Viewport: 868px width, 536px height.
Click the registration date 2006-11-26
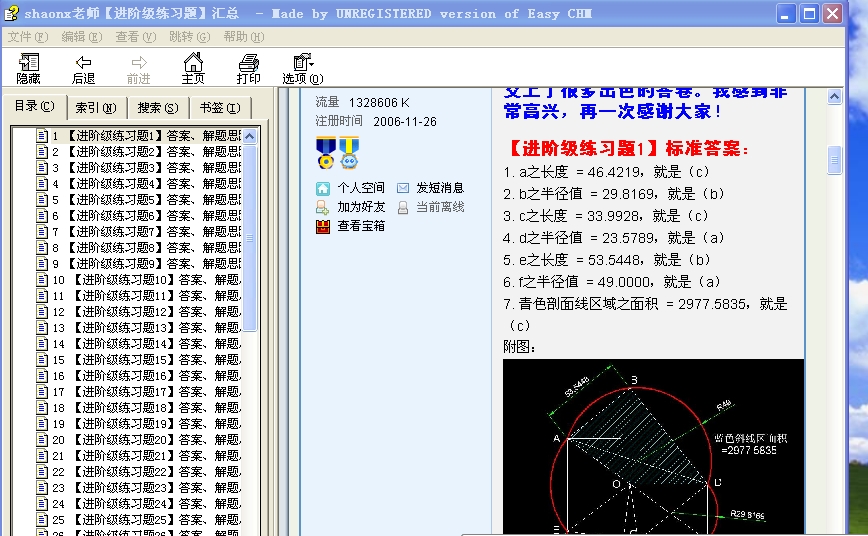click(x=405, y=121)
